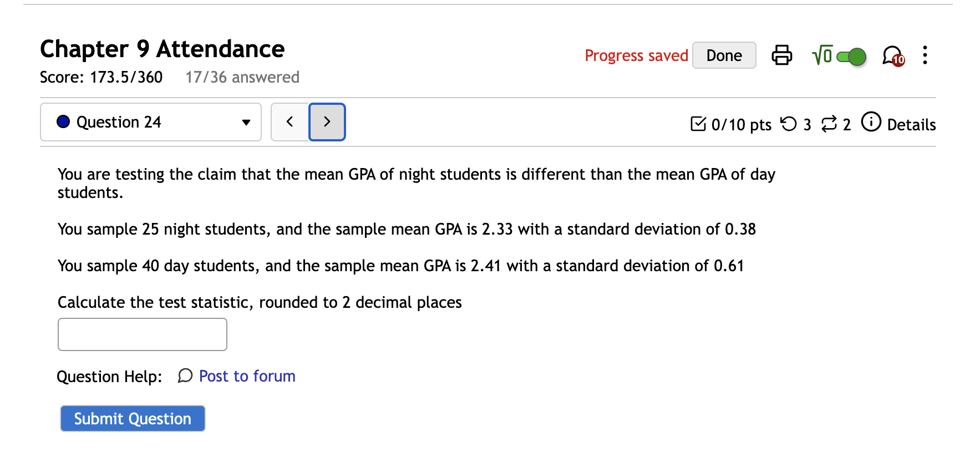
Task: Submit Question button click
Action: click(x=133, y=418)
